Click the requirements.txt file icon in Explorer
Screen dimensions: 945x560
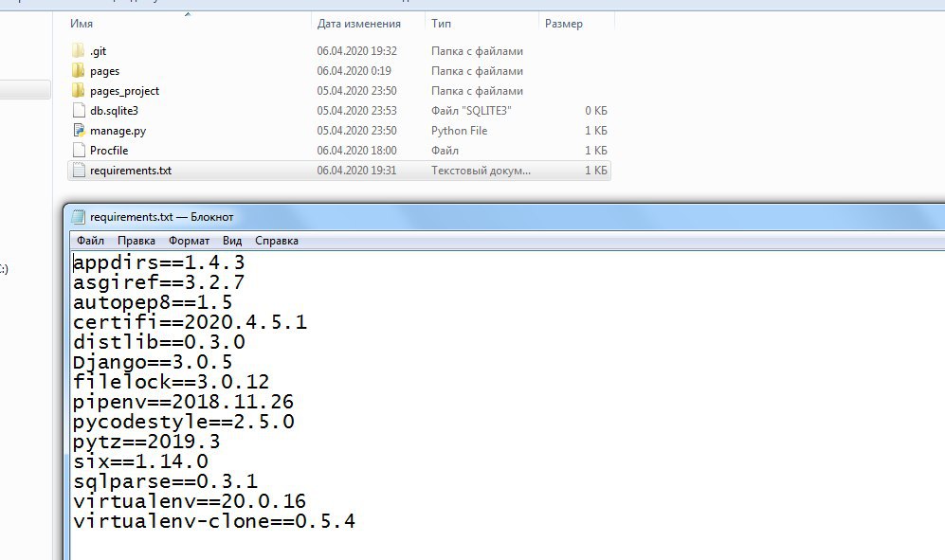coord(79,170)
